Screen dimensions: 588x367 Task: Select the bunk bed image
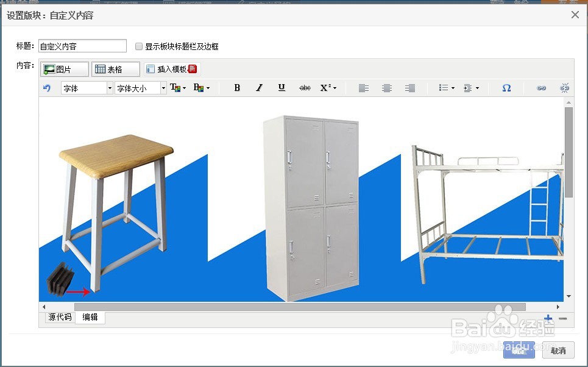pyautogui.click(x=487, y=214)
